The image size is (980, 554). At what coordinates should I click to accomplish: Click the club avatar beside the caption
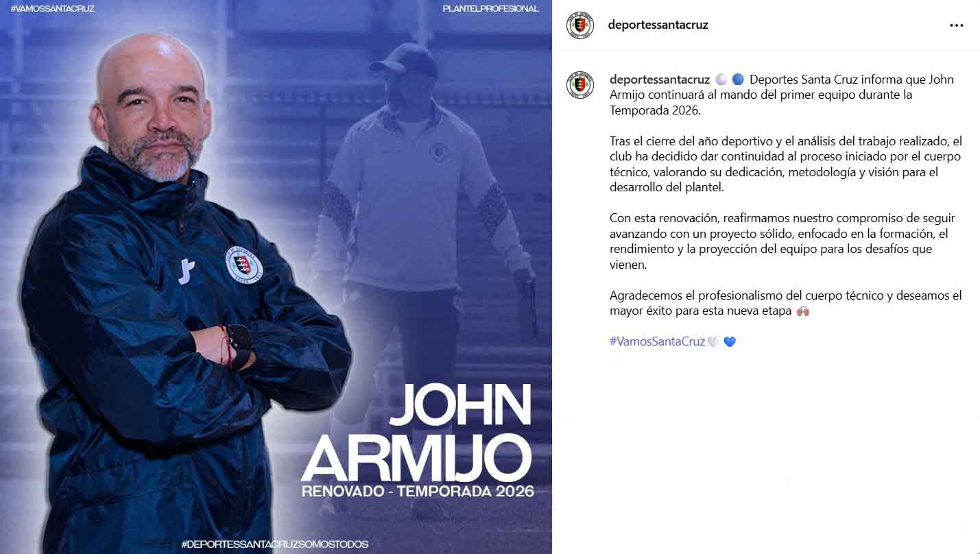pyautogui.click(x=579, y=86)
